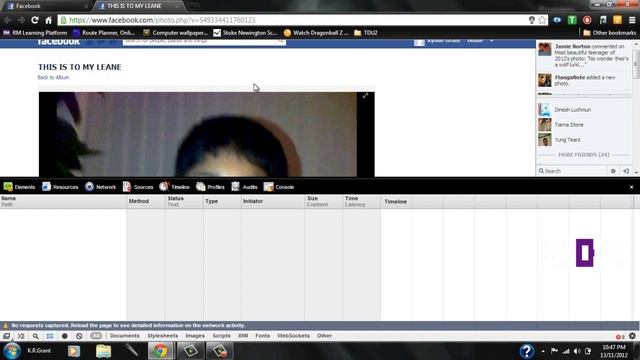Click the blue eye extension icon
Viewport: 640px width, 360px height.
(x=557, y=20)
